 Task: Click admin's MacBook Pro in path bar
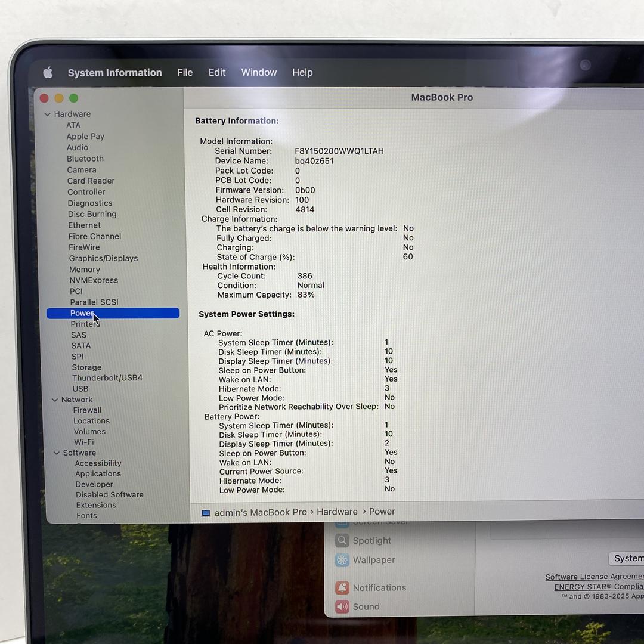click(x=261, y=513)
